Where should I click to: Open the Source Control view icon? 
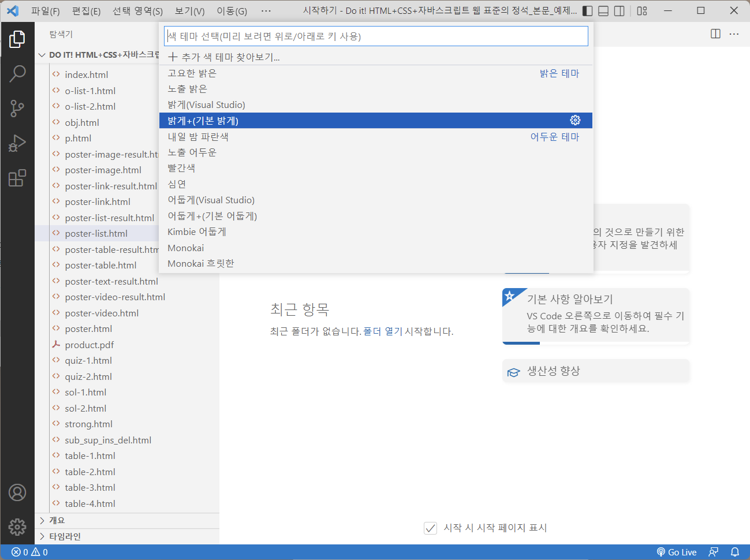pyautogui.click(x=17, y=108)
